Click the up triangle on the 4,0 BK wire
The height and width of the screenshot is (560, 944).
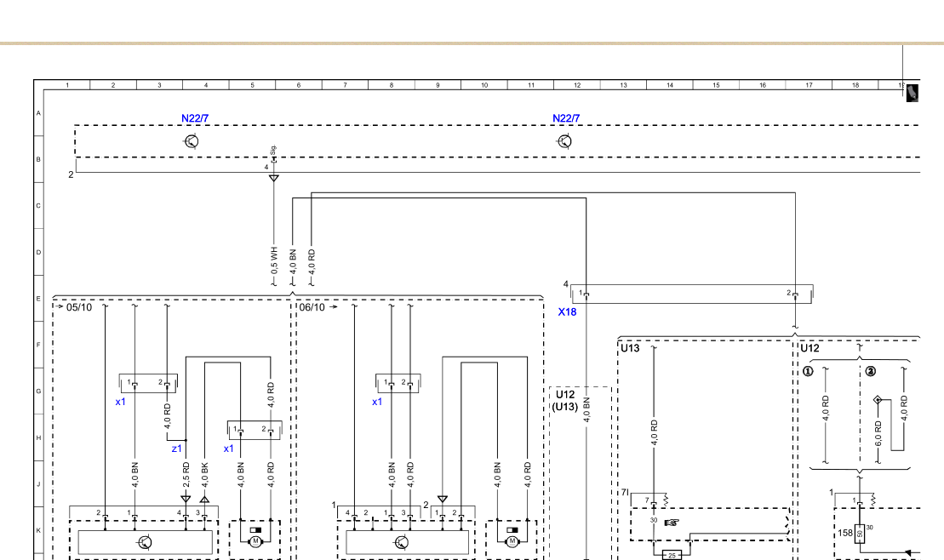pyautogui.click(x=204, y=500)
